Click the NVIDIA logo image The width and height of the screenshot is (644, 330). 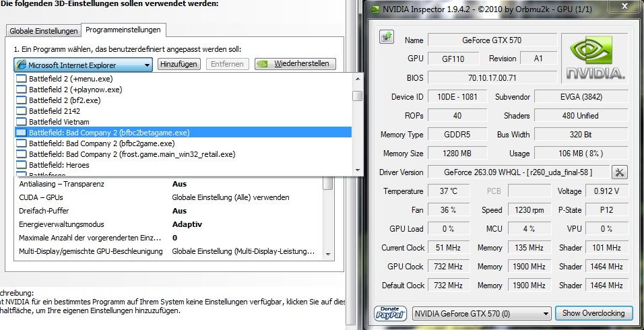595,57
